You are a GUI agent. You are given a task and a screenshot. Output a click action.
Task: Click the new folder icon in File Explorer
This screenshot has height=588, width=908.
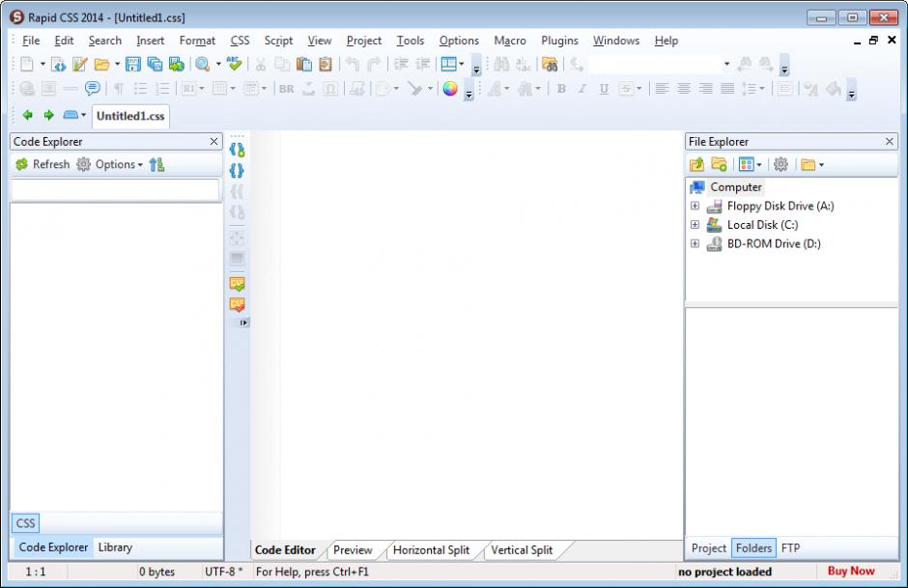coord(720,164)
